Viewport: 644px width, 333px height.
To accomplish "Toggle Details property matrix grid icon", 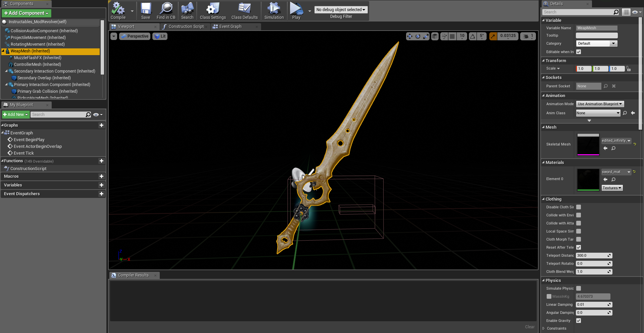I will 626,12.
